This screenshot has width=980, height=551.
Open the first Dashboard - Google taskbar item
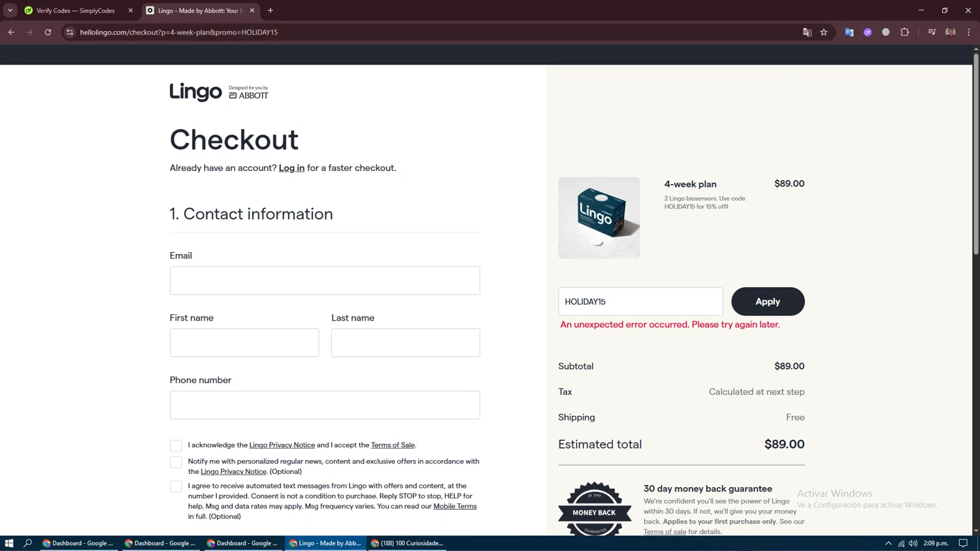point(78,543)
